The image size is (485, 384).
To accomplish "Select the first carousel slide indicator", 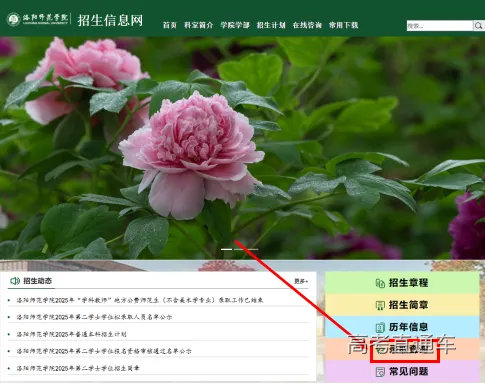I will click(227, 249).
